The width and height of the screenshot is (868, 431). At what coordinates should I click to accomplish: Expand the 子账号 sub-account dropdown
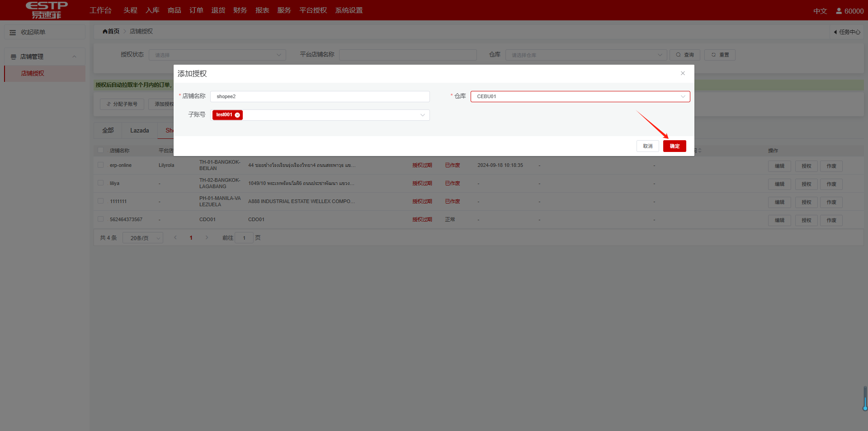pos(422,115)
